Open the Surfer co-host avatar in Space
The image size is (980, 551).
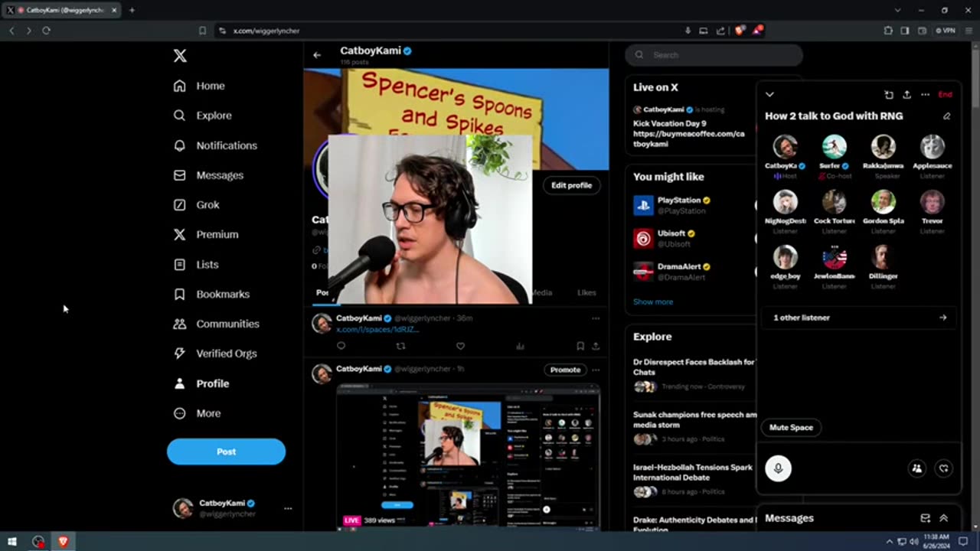coord(834,147)
